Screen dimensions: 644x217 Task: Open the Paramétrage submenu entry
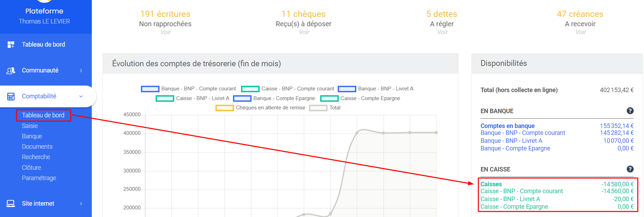click(x=39, y=178)
